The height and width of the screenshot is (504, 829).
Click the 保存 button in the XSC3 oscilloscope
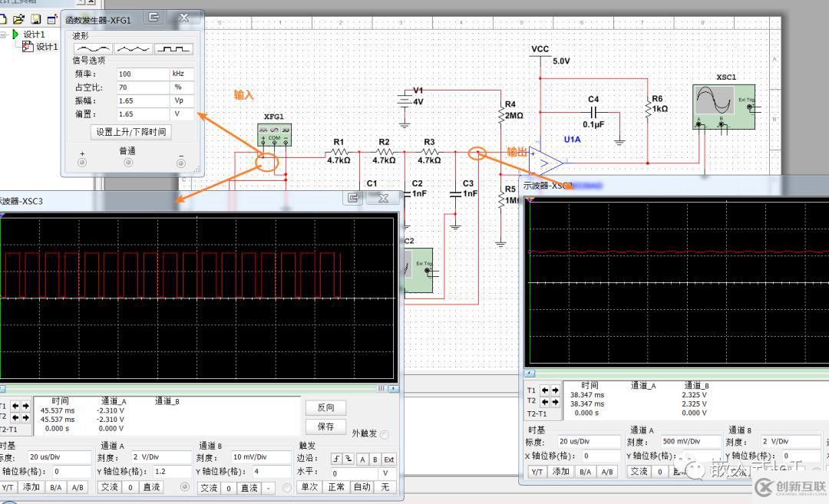[x=325, y=427]
